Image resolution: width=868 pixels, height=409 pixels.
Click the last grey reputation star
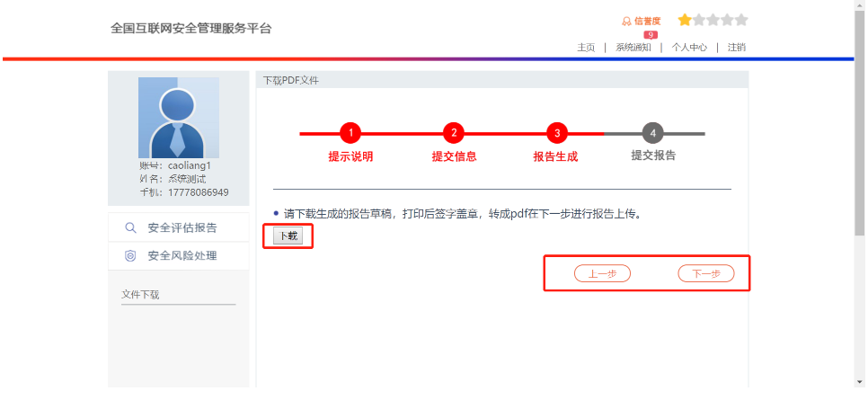pos(742,21)
